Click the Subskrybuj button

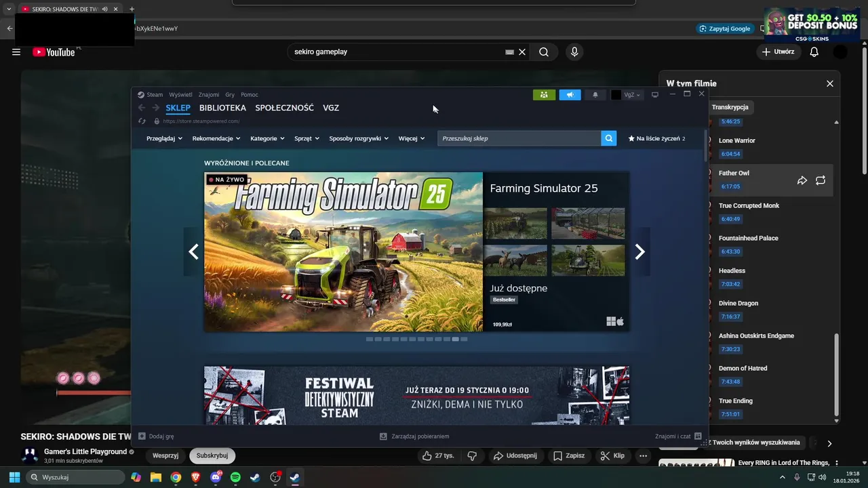212,455
